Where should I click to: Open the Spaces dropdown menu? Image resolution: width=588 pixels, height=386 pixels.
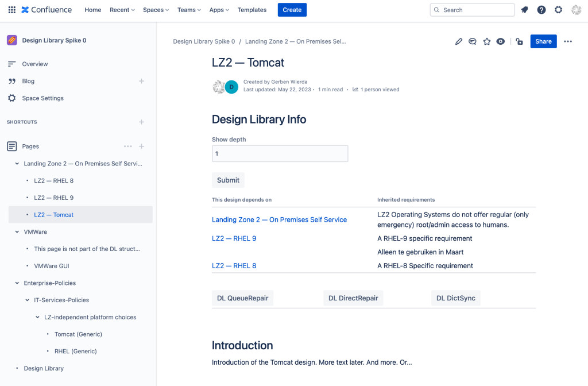tap(156, 10)
